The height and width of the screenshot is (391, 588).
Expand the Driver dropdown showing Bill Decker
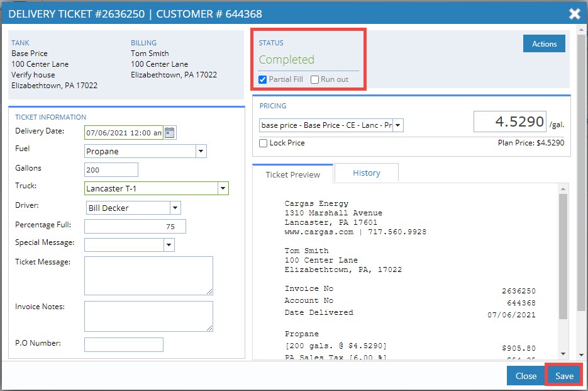tap(175, 208)
